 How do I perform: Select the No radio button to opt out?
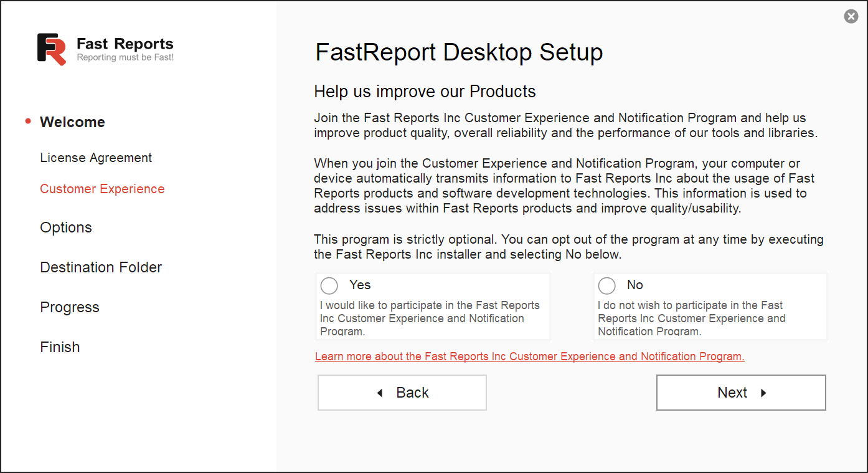[606, 286]
